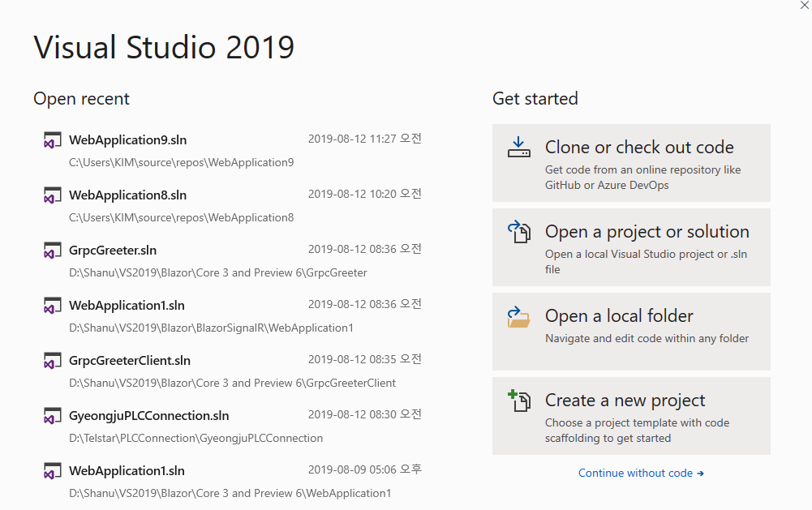The width and height of the screenshot is (812, 510).
Task: Click the solution icon beside GrpcGreeter.sln
Action: (52, 251)
